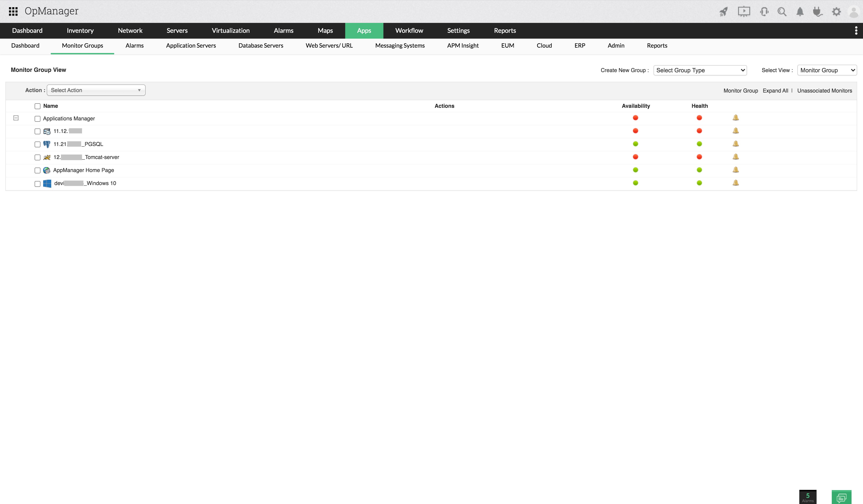Click the Unassociated Monitors link
This screenshot has height=504, width=863.
[824, 91]
